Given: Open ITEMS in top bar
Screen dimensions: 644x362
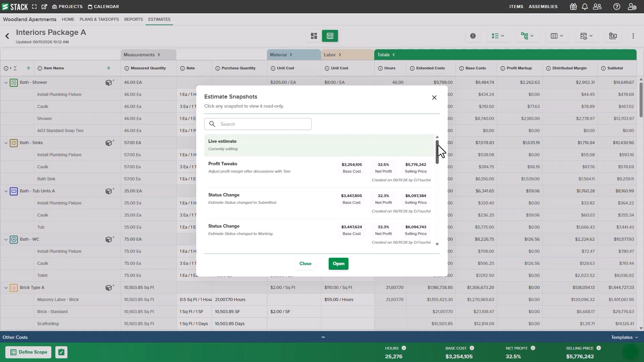Looking at the screenshot, I should click(516, 7).
